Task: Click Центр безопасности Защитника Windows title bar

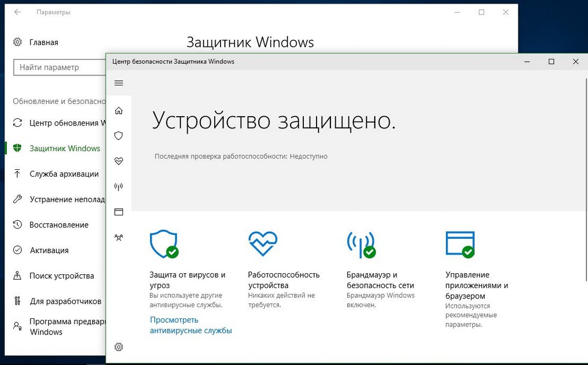Action: click(x=173, y=62)
